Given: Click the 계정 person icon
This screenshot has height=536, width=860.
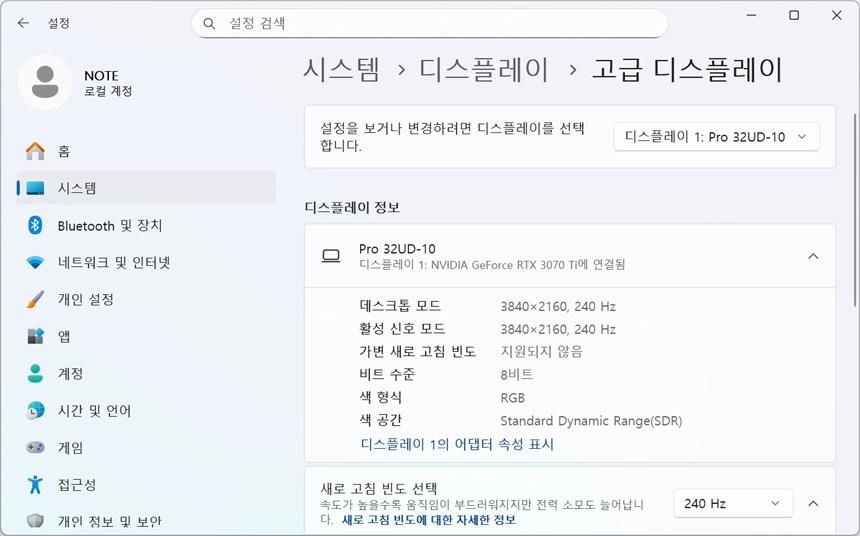Looking at the screenshot, I should click(x=35, y=373).
